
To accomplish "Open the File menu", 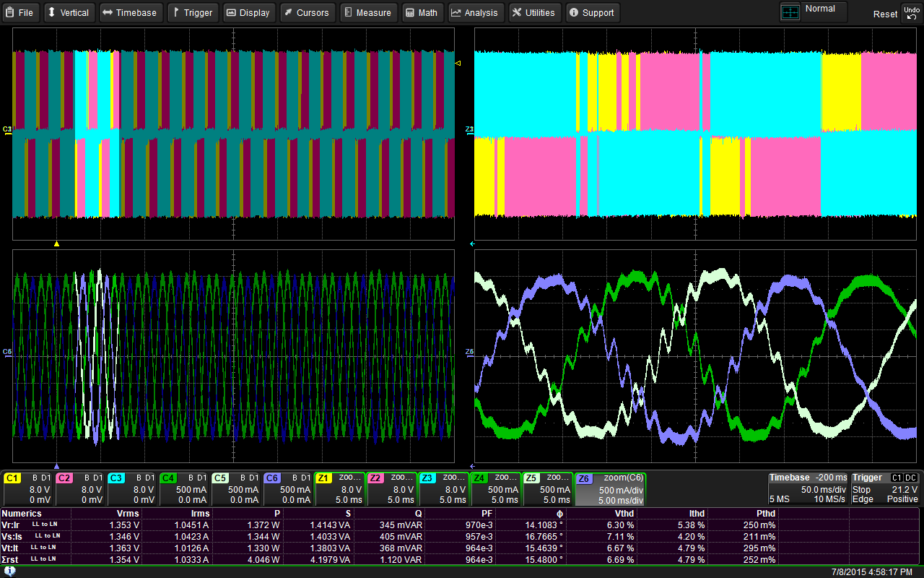I will point(21,12).
